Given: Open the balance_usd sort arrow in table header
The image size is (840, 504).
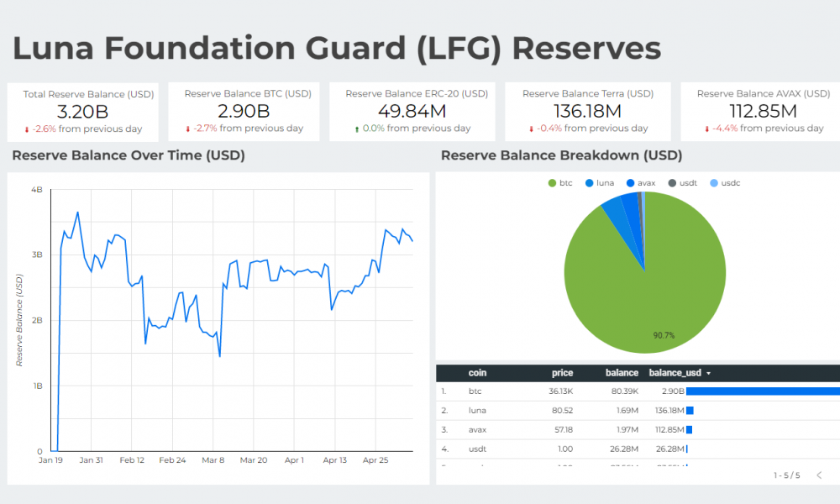Looking at the screenshot, I should coord(709,373).
